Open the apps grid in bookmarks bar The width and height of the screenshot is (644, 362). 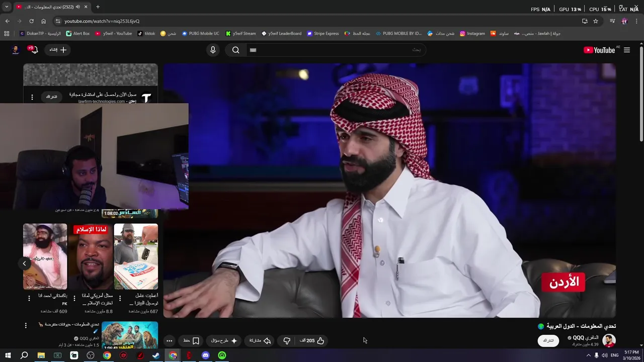tap(7, 34)
